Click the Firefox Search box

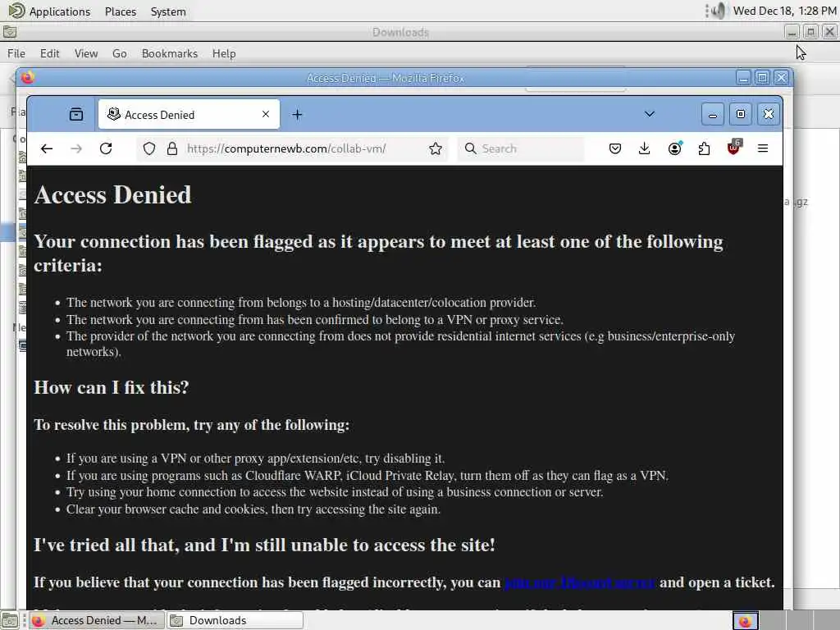pos(520,148)
